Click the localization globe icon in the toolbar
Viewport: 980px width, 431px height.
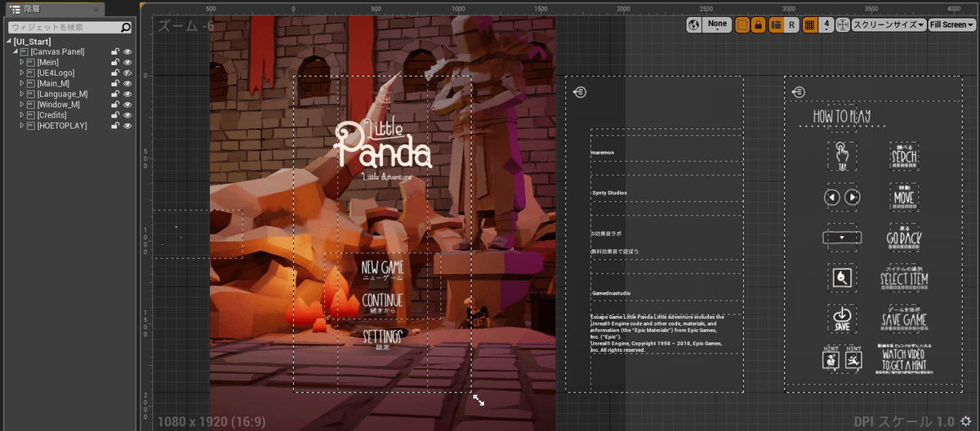pos(694,25)
